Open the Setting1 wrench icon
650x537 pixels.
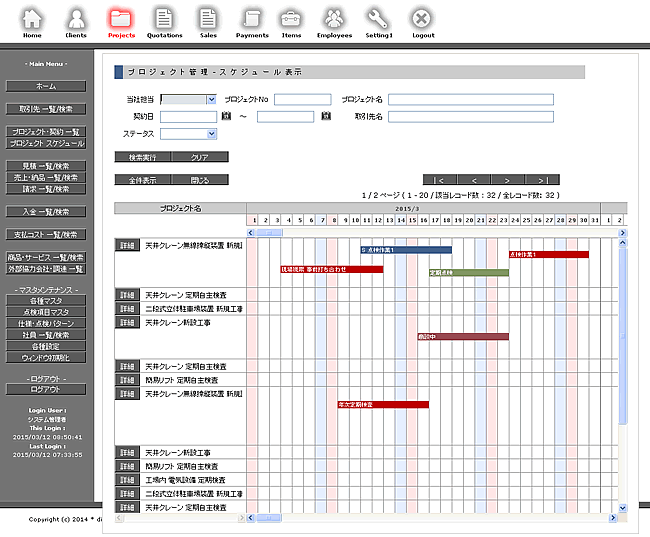(x=378, y=19)
